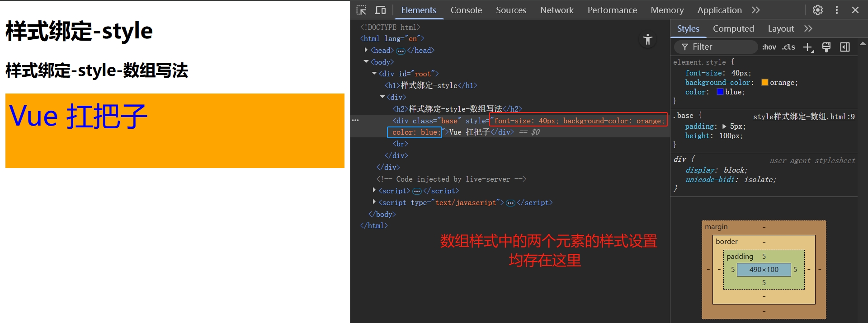Click the unicode-bidi: isolate declaration
This screenshot has width=868, height=323.
click(x=731, y=179)
